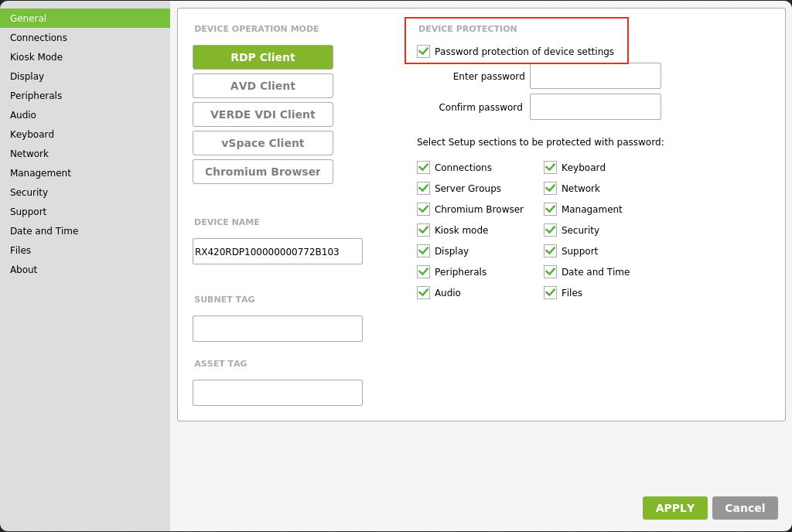
Task: Uncheck Audio protection checkbox
Action: pos(423,293)
